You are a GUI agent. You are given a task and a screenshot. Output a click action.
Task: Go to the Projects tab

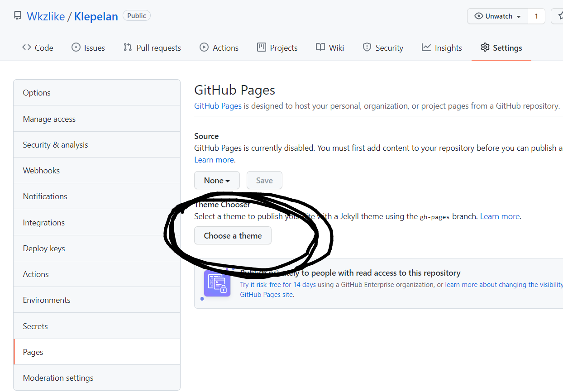tap(277, 48)
